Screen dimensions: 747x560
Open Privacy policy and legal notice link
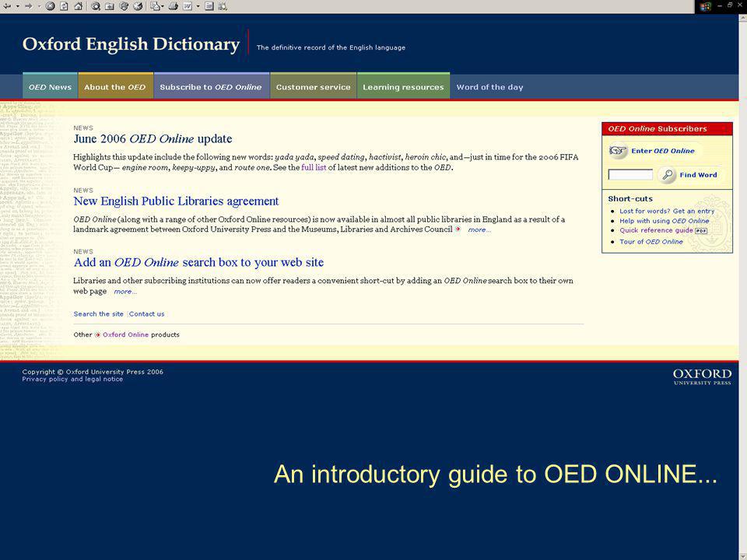click(x=72, y=379)
